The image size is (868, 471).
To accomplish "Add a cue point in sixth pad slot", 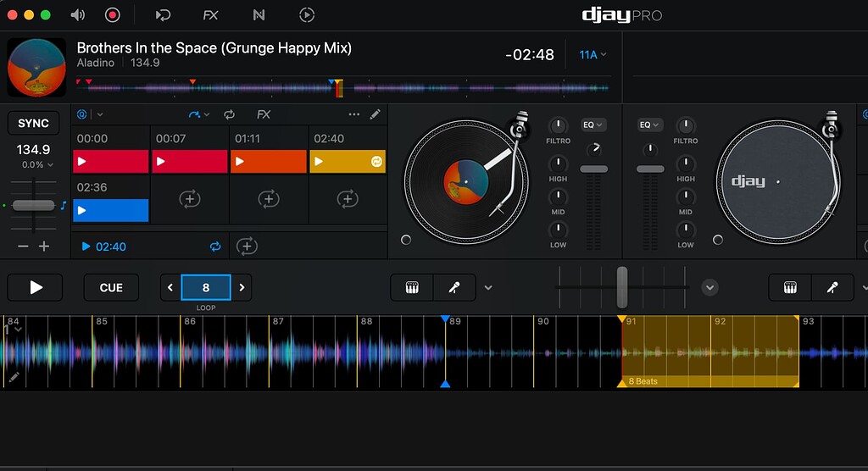I will [190, 199].
